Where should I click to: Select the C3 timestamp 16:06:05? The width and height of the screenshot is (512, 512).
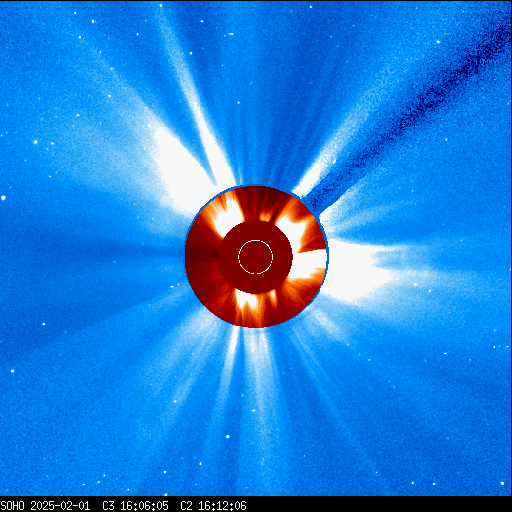click(144, 506)
